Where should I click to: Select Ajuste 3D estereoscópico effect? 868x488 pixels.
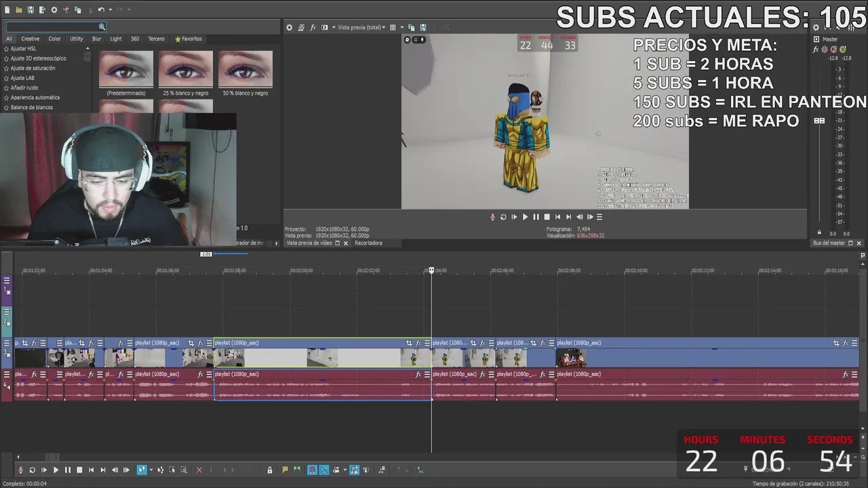39,58
